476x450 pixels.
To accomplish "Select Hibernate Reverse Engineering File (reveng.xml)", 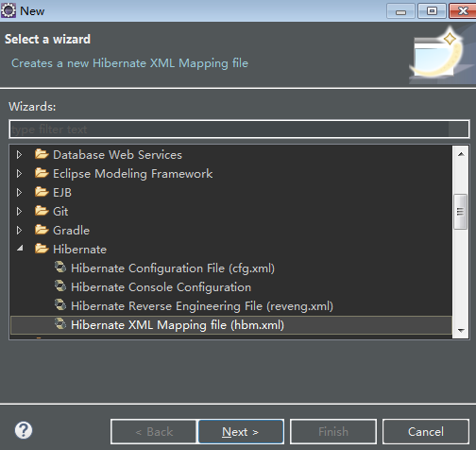I will coord(202,306).
